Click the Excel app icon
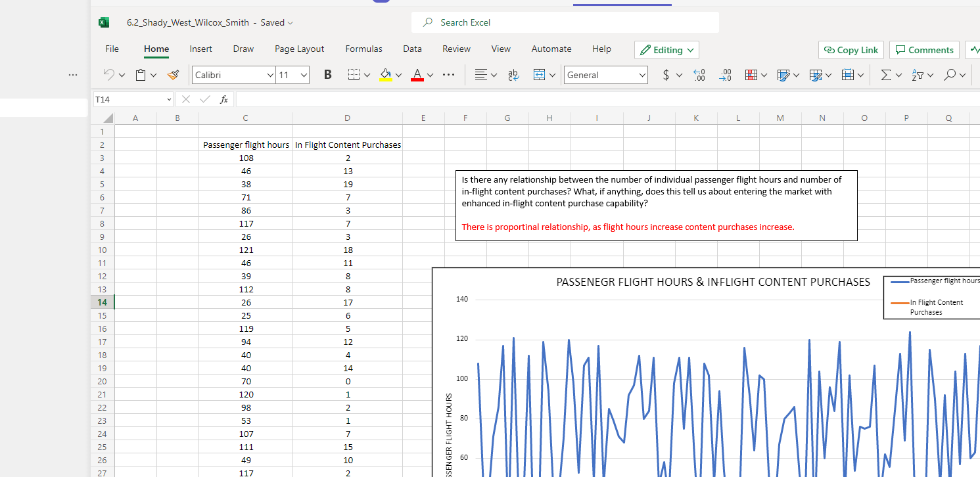 (x=103, y=22)
